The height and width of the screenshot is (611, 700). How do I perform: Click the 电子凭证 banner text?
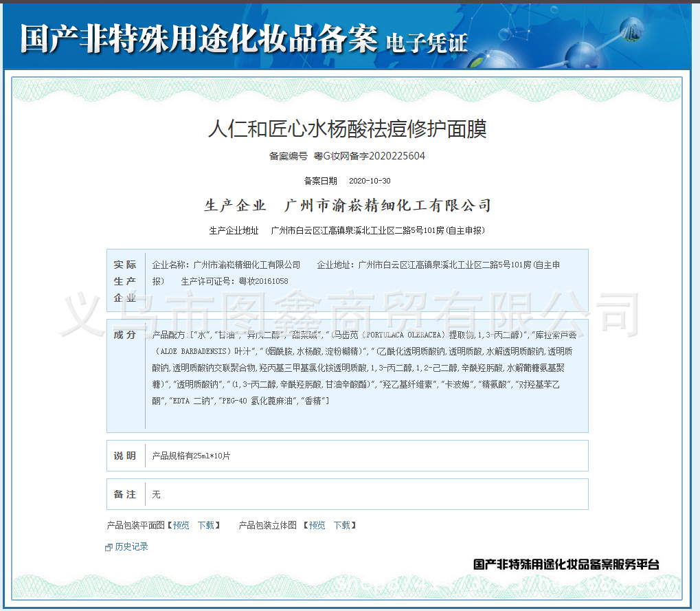[x=427, y=43]
